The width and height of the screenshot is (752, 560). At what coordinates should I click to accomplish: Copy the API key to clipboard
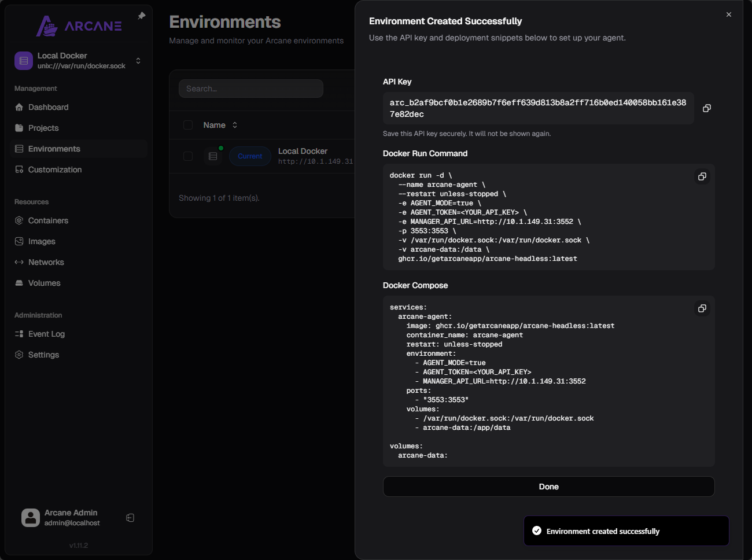pos(706,108)
